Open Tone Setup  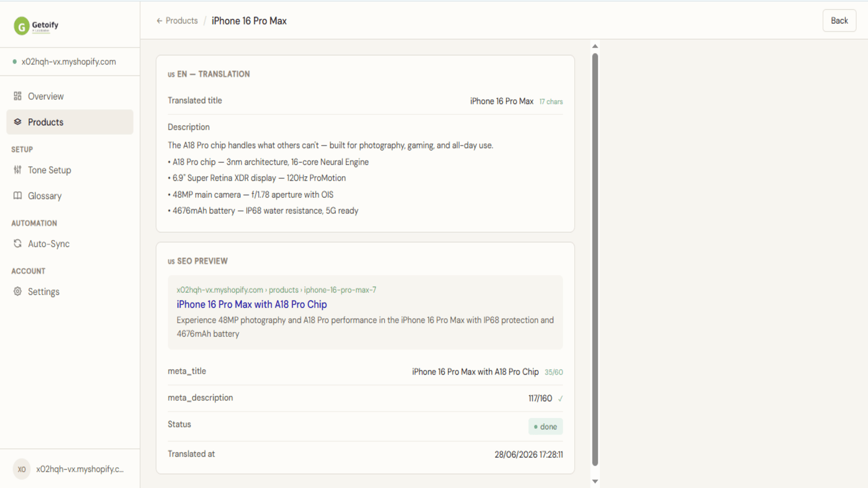[69, 170]
